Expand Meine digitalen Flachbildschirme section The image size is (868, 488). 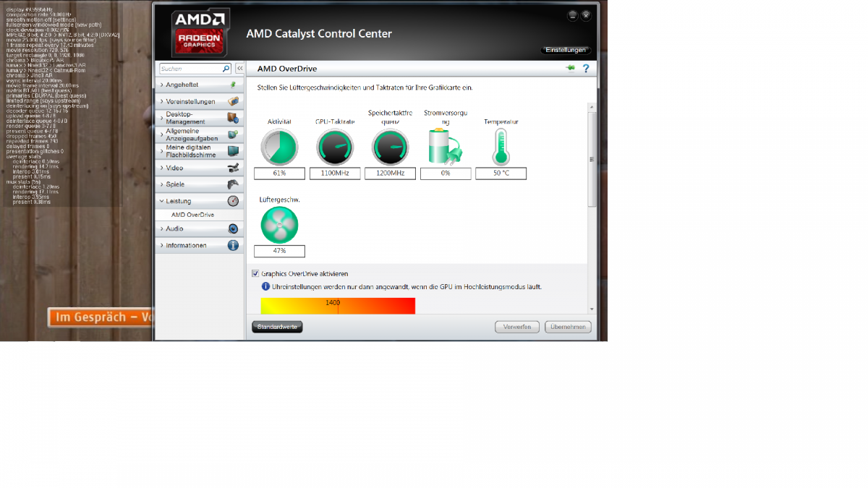click(200, 151)
